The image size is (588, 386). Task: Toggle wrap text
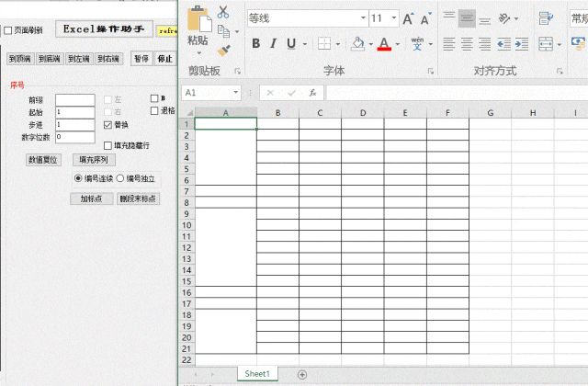tap(546, 18)
